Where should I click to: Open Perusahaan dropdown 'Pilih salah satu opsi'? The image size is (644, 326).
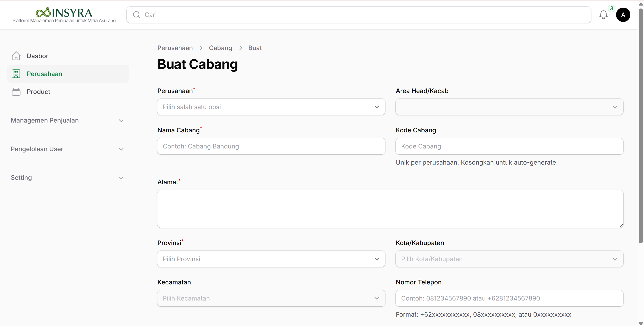pyautogui.click(x=271, y=107)
